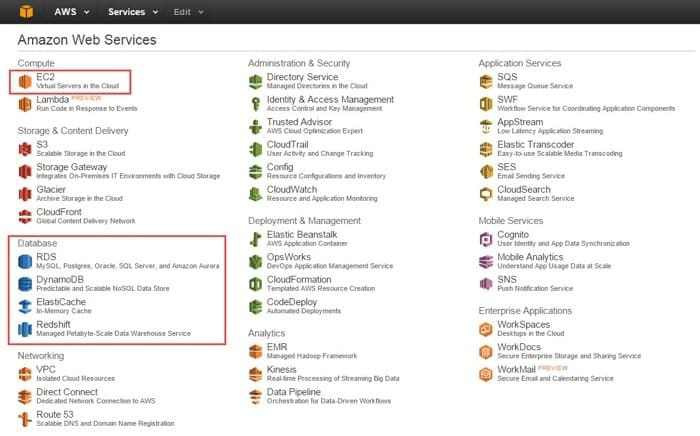The image size is (700, 436).
Task: Click the Trusted Advisor icon
Action: (x=255, y=127)
